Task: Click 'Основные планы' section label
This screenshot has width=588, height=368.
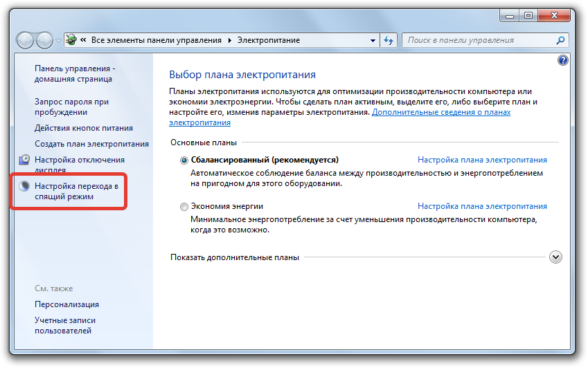Action: 204,142
